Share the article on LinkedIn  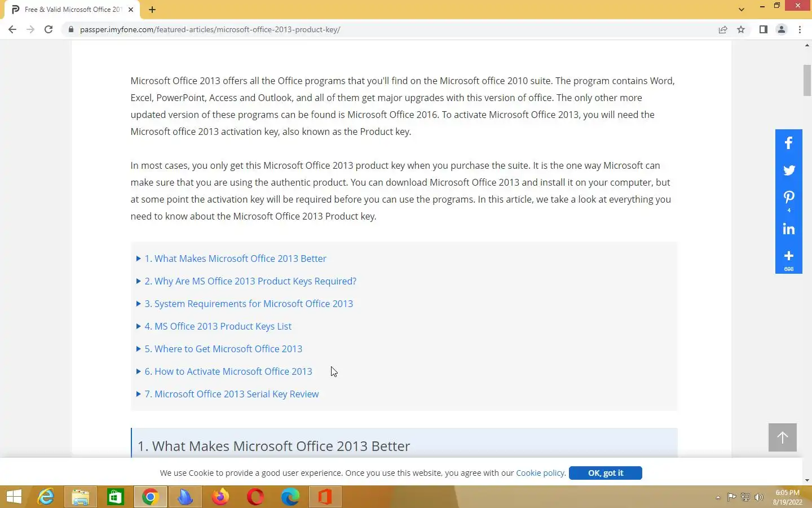788,229
